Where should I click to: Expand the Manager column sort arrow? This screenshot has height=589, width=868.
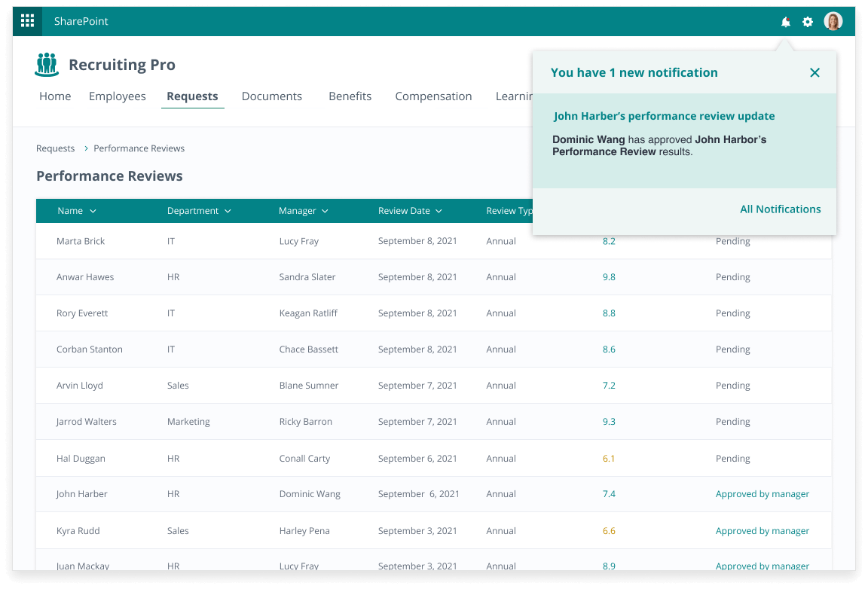(x=325, y=212)
